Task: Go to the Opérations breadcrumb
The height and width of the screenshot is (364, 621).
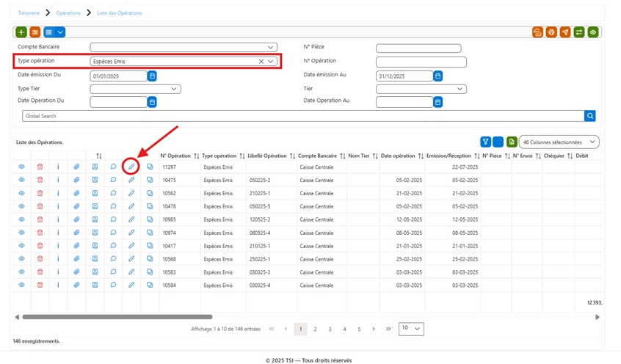Action: click(68, 13)
